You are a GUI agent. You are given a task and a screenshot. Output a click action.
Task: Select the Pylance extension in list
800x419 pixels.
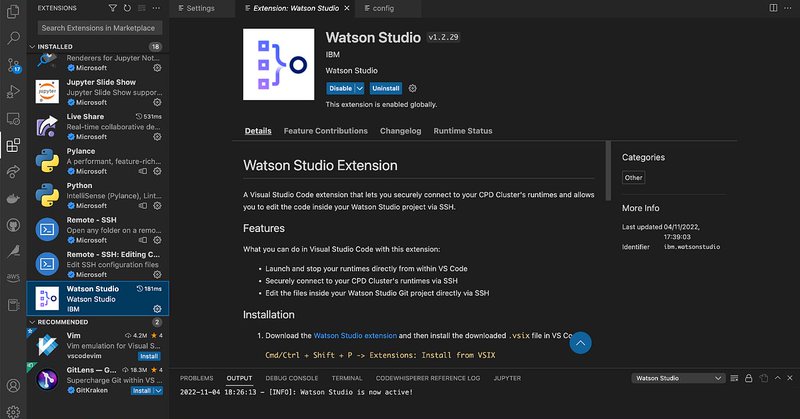(x=97, y=161)
